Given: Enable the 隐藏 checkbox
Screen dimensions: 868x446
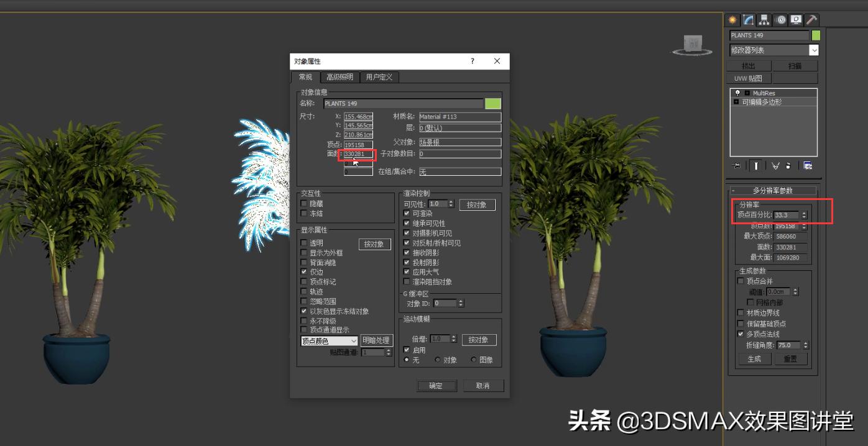Looking at the screenshot, I should click(x=304, y=203).
